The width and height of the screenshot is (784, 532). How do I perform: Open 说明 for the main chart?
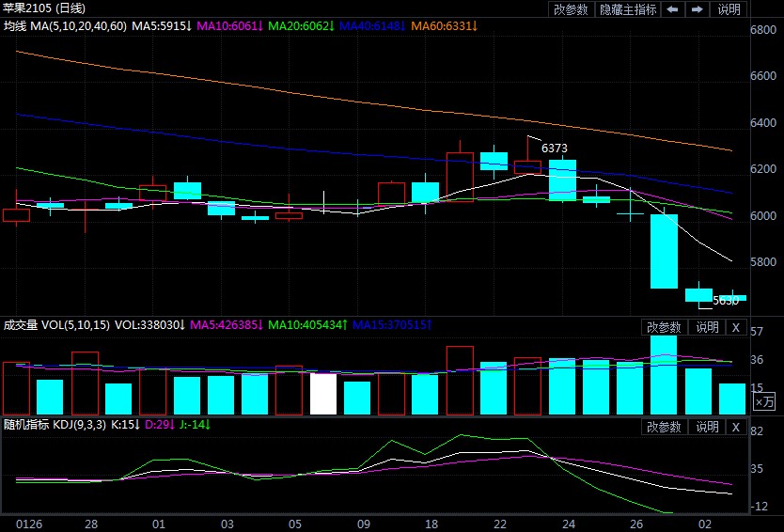pos(729,9)
